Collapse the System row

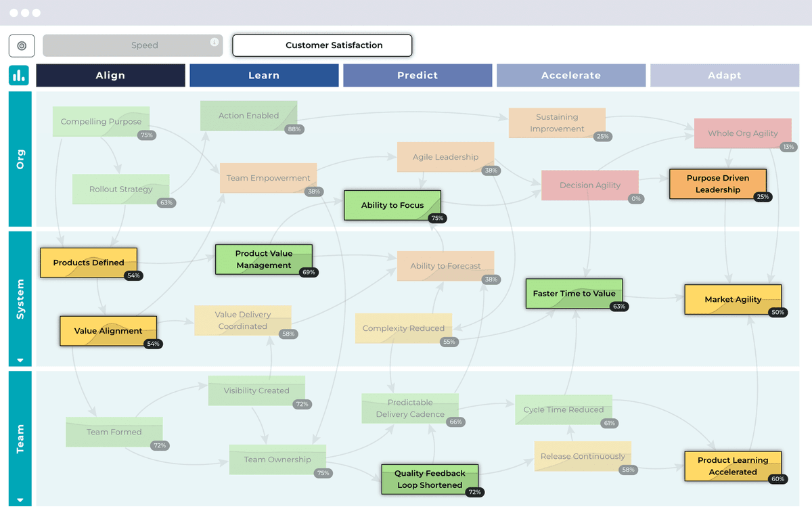[19, 359]
